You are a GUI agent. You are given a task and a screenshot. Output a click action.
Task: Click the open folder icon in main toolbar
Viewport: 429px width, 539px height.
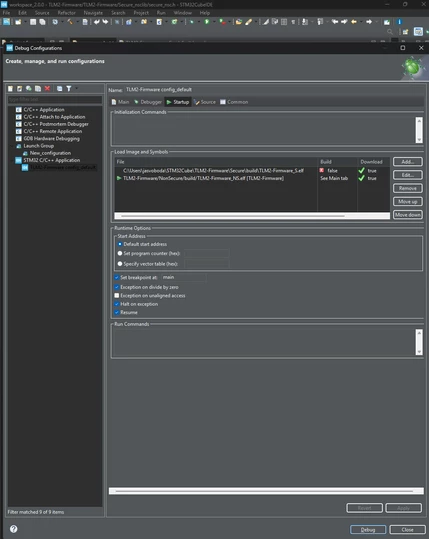pyautogui.click(x=239, y=22)
